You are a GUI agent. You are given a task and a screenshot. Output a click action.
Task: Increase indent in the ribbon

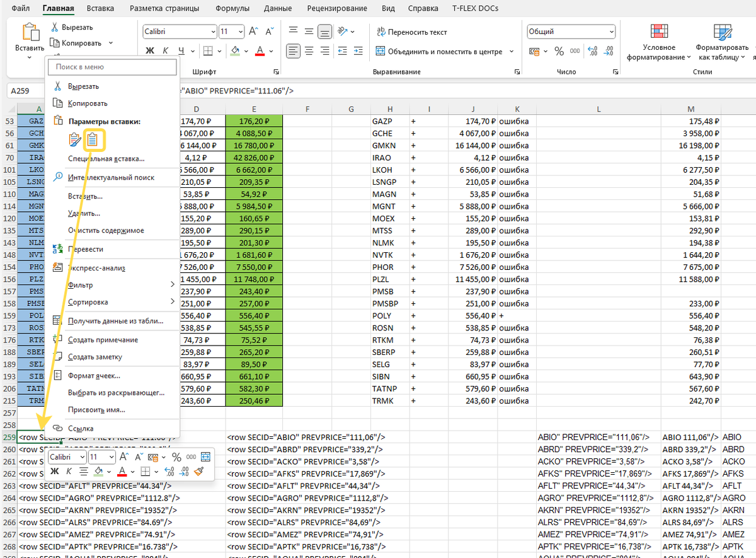(x=360, y=50)
